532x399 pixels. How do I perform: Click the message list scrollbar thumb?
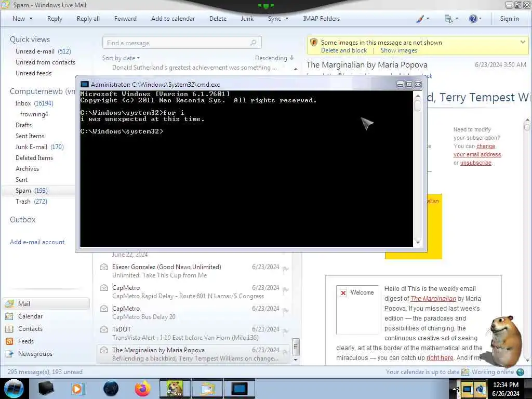click(296, 347)
